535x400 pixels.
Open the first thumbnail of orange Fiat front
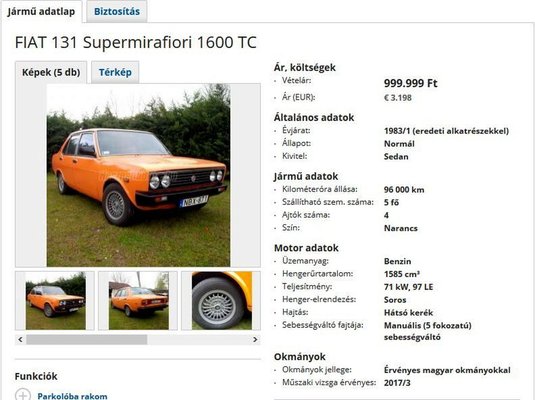pos(56,301)
